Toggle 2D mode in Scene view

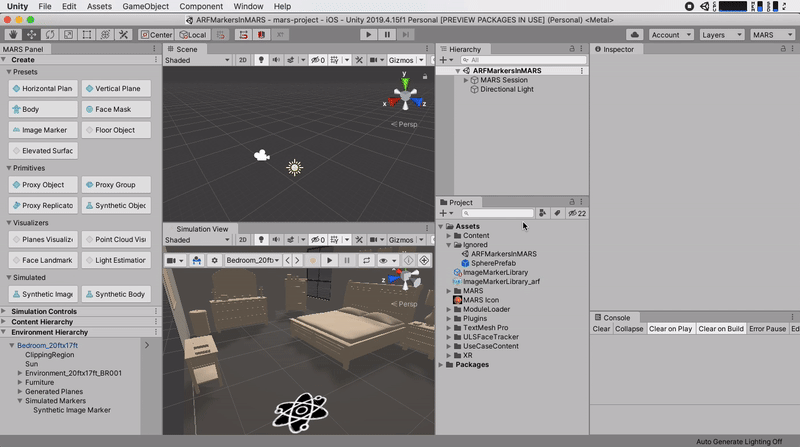[x=241, y=60]
